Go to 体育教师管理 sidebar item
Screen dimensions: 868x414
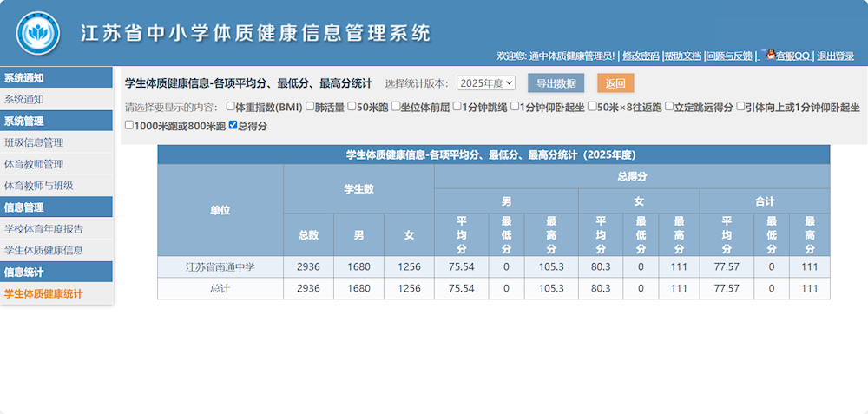[34, 164]
